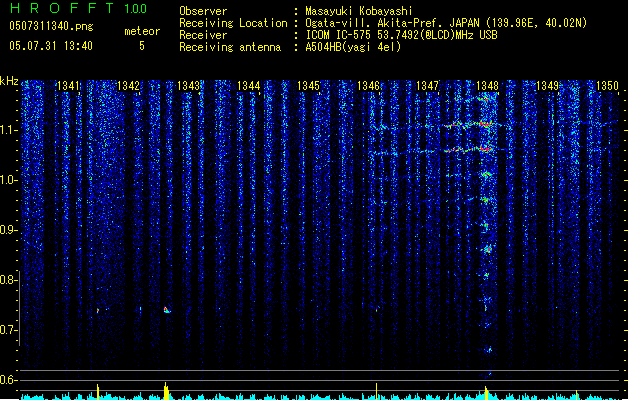Click the yellow power spike below 1348
Viewport: 629px width, 400px height.
pyautogui.click(x=486, y=393)
